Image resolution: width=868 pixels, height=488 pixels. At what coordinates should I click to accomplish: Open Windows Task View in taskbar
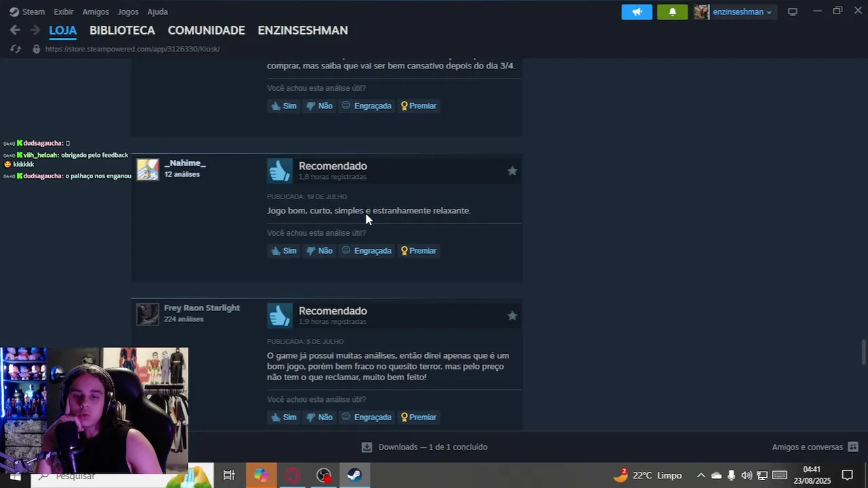pos(229,475)
